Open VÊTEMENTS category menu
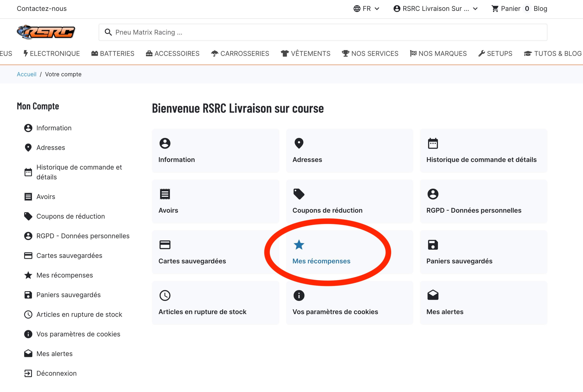 305,54
